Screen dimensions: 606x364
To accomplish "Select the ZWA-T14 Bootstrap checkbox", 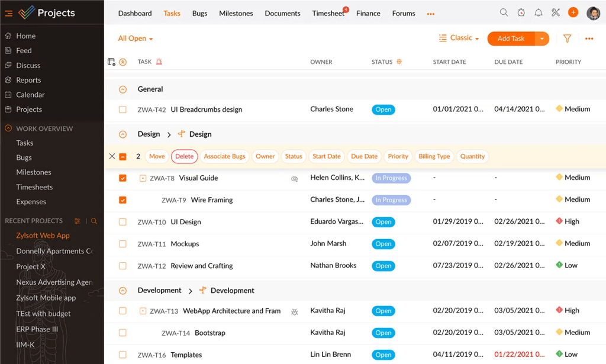I will (123, 332).
